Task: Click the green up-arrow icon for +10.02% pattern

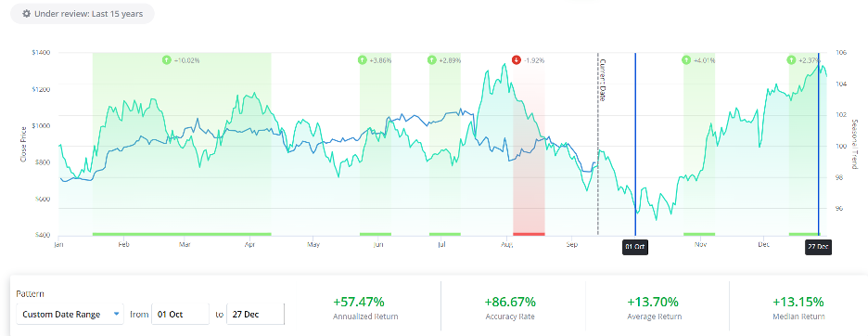Action: click(167, 59)
